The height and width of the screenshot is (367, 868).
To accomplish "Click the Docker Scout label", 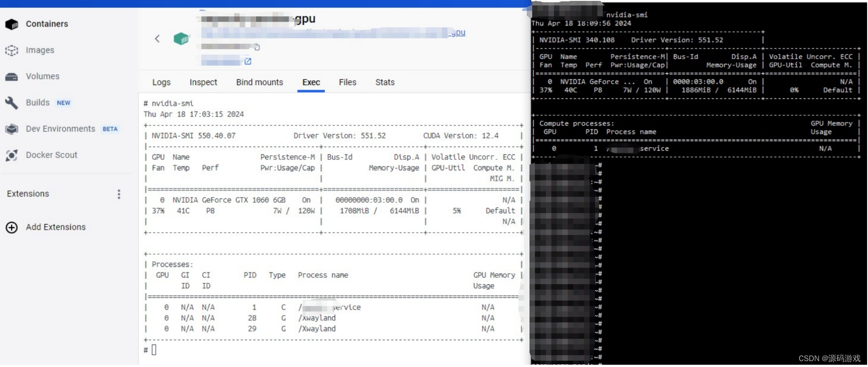I will pyautogui.click(x=52, y=155).
